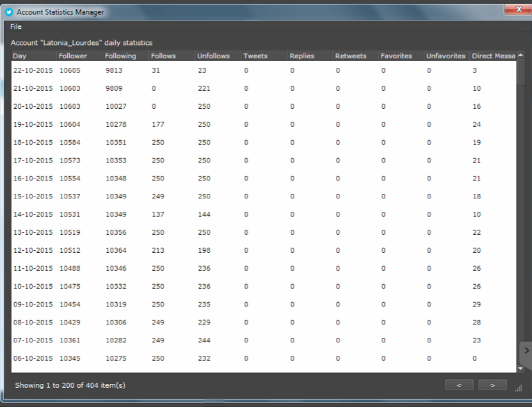Go to next page of results
Viewport: 532px width, 407px height.
coord(492,385)
